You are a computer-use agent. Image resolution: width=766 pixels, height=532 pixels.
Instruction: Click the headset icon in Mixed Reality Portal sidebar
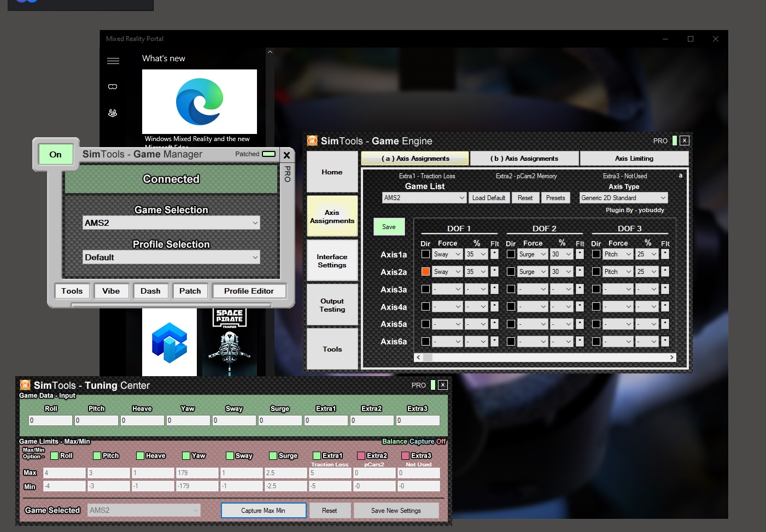point(113,86)
